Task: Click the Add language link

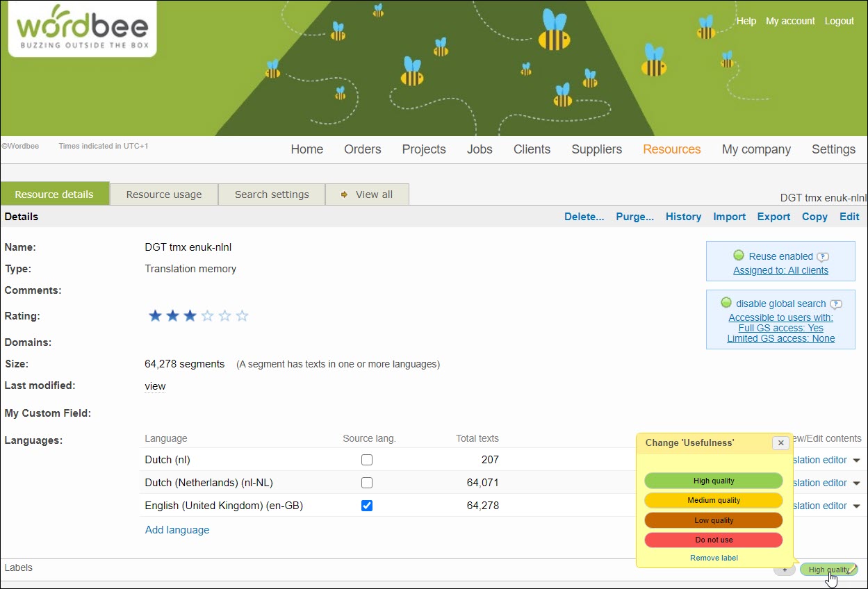Action: (x=177, y=530)
